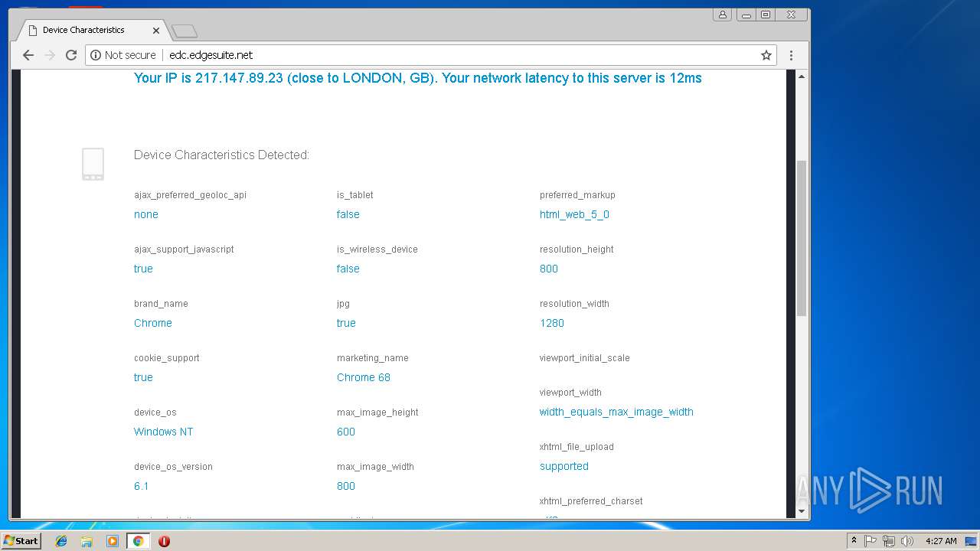Click is_wireless_device label

point(377,249)
